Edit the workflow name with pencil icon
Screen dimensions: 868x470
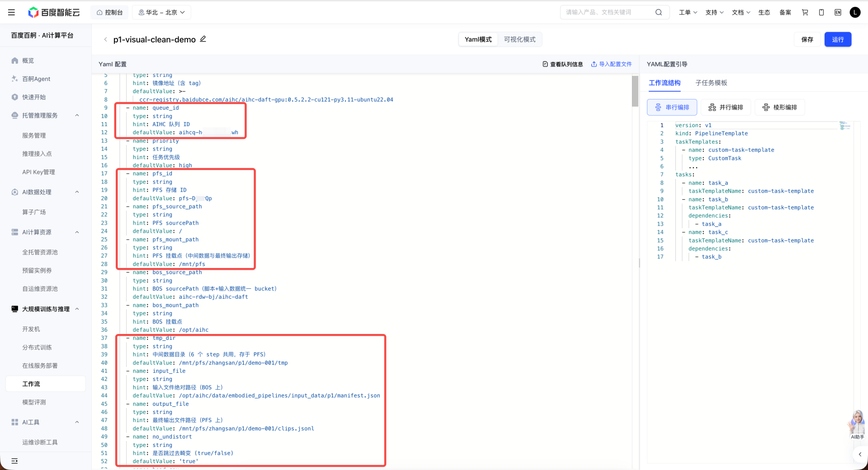coord(203,39)
